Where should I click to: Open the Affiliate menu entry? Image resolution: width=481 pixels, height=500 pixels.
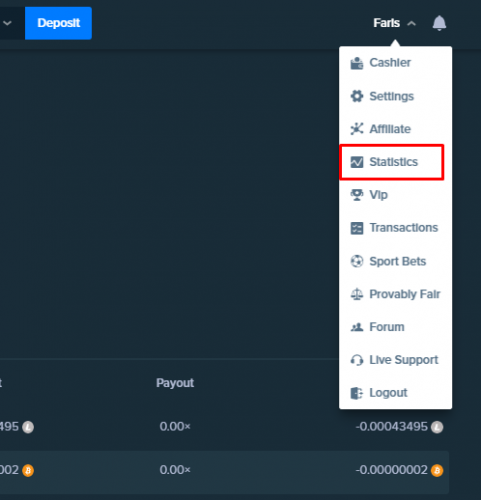click(x=395, y=129)
